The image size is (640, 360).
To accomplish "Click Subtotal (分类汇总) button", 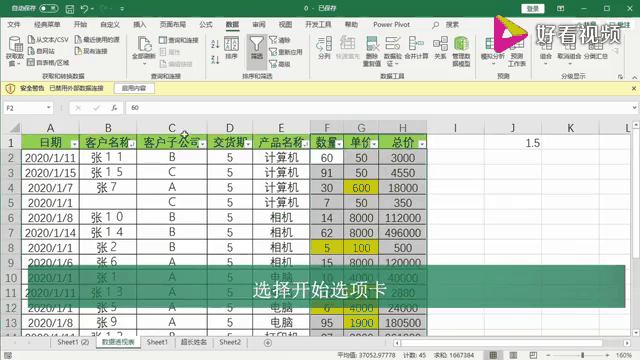I will (596, 48).
